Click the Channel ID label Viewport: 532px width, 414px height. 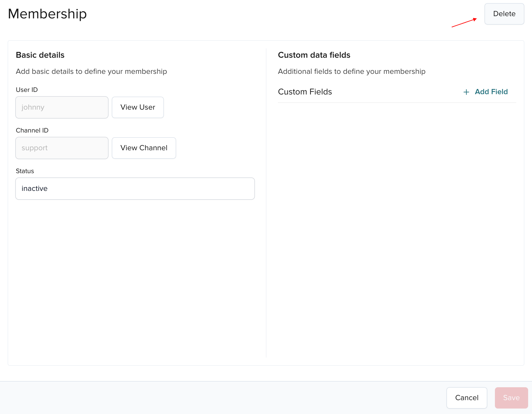tap(32, 130)
